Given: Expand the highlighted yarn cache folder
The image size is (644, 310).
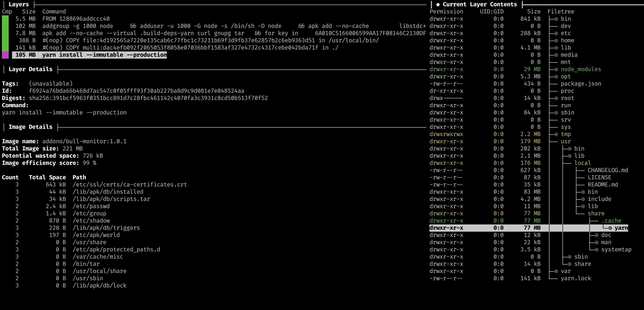Looking at the screenshot, I should click(610, 228).
